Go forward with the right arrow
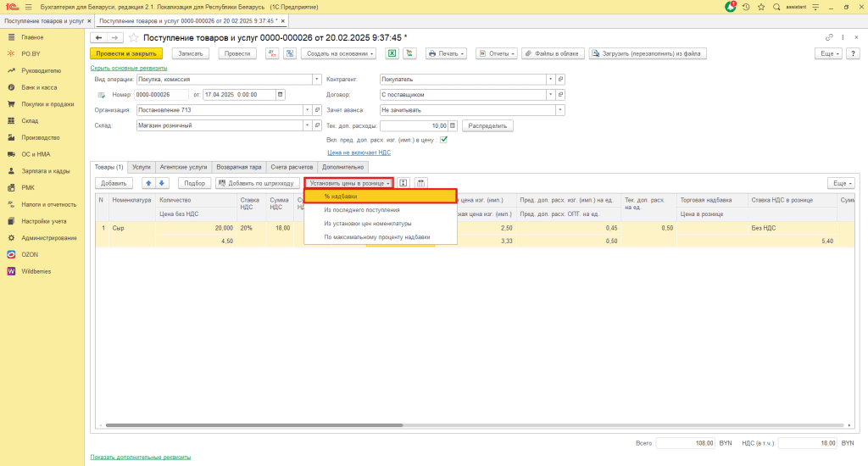 click(x=114, y=37)
